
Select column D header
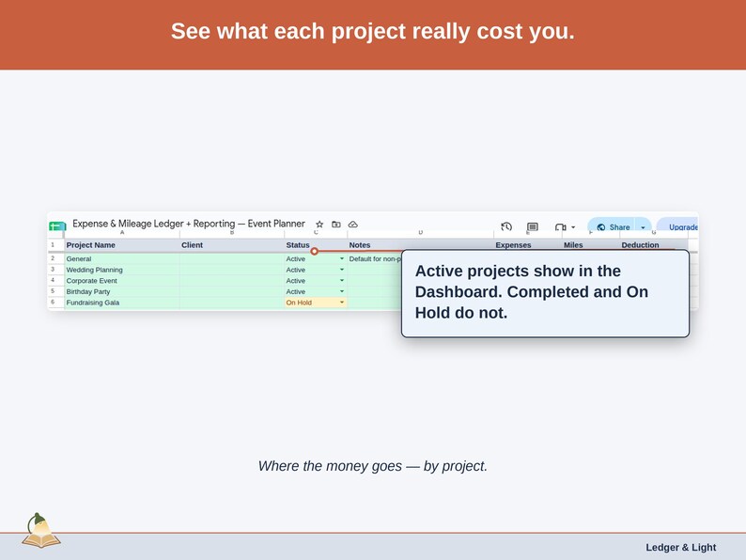[x=421, y=233]
